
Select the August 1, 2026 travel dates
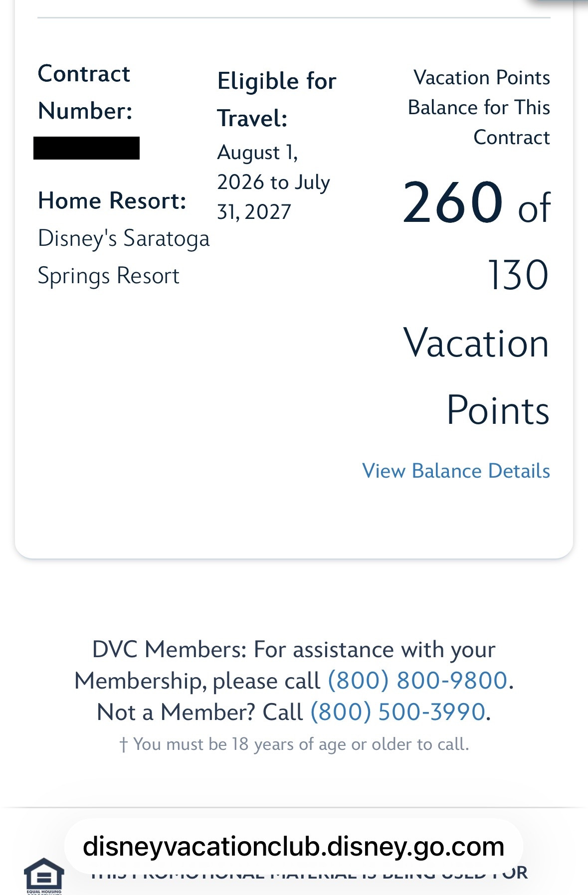(273, 182)
